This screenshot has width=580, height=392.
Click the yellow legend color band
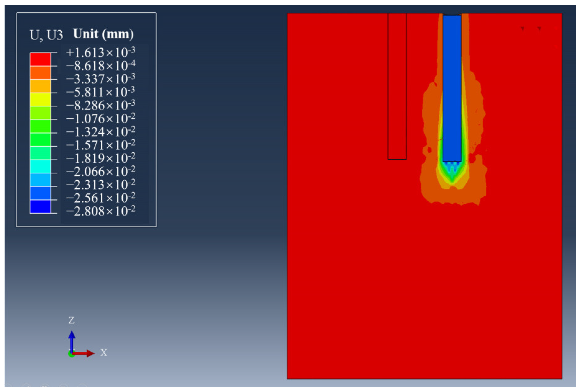40,100
